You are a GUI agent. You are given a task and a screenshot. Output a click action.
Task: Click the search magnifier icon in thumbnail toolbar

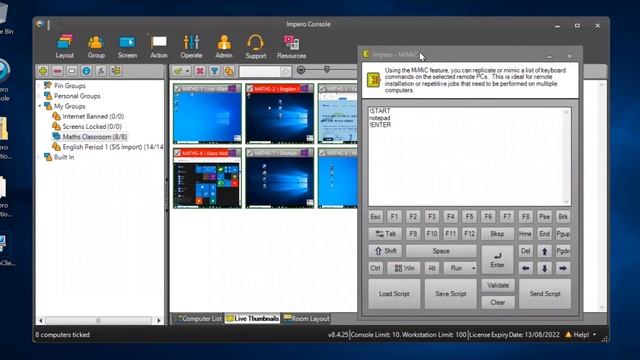(286, 71)
